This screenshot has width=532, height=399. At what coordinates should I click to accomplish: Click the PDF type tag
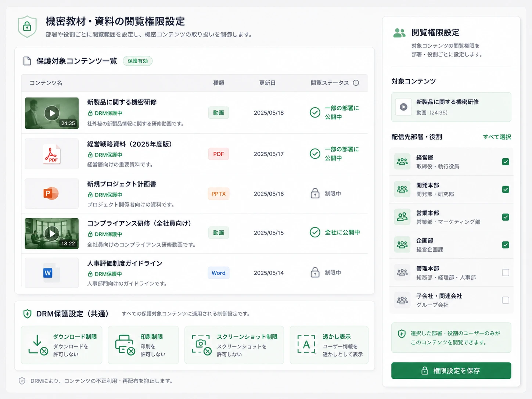(219, 154)
